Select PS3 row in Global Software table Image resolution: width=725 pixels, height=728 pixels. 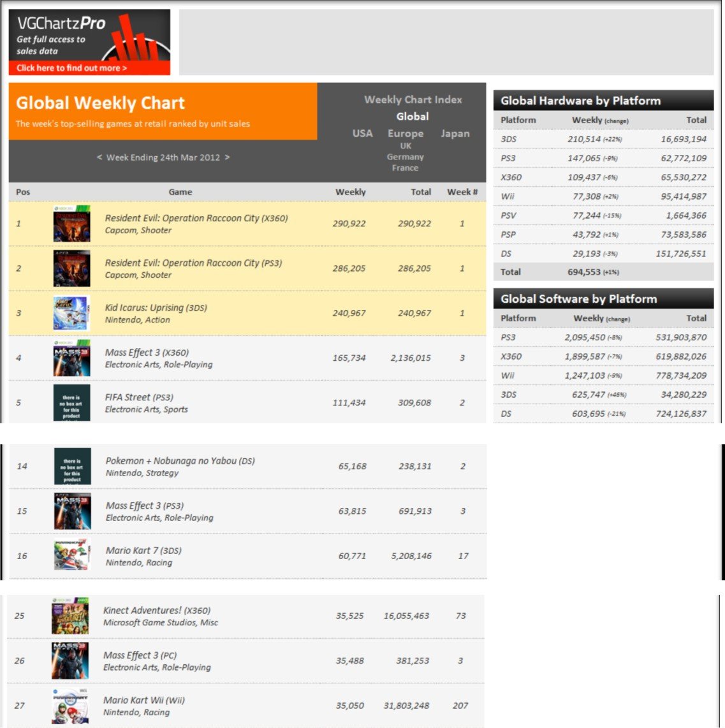tap(603, 337)
